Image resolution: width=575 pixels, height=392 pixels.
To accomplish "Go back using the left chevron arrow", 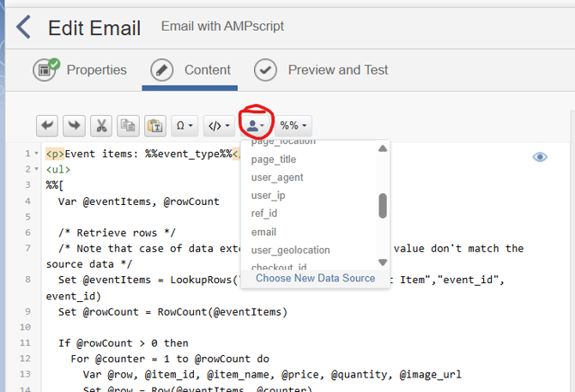I will point(23,27).
